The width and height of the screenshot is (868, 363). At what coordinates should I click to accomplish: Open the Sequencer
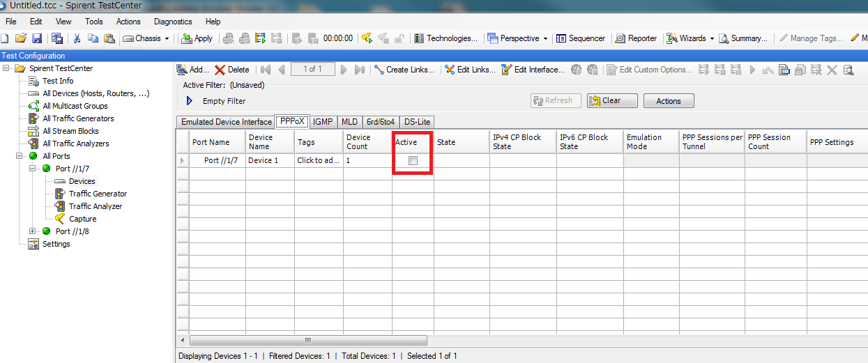point(581,38)
